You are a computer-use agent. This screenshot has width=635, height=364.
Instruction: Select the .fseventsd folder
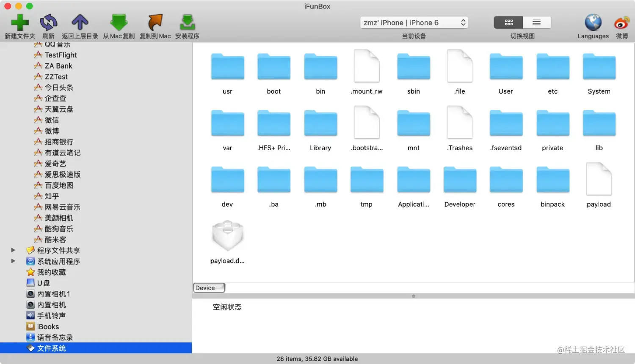pyautogui.click(x=506, y=123)
